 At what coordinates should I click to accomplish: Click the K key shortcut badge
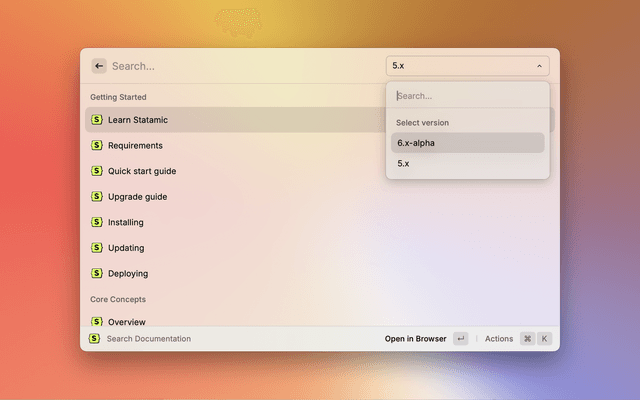545,339
